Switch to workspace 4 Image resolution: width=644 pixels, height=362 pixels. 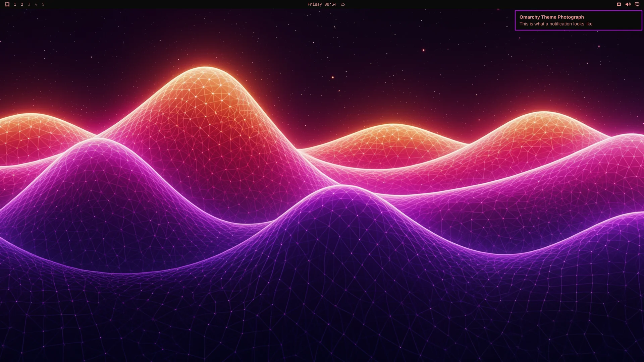coord(36,4)
